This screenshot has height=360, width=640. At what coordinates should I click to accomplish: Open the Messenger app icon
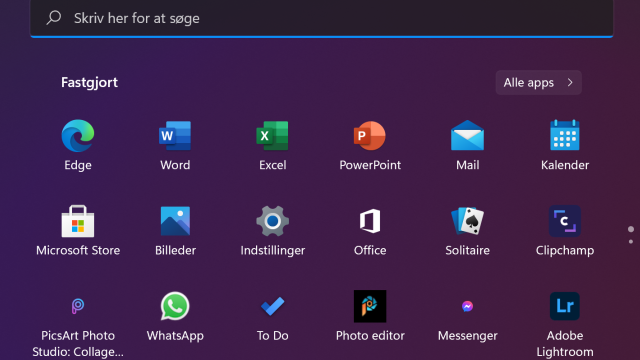click(467, 306)
